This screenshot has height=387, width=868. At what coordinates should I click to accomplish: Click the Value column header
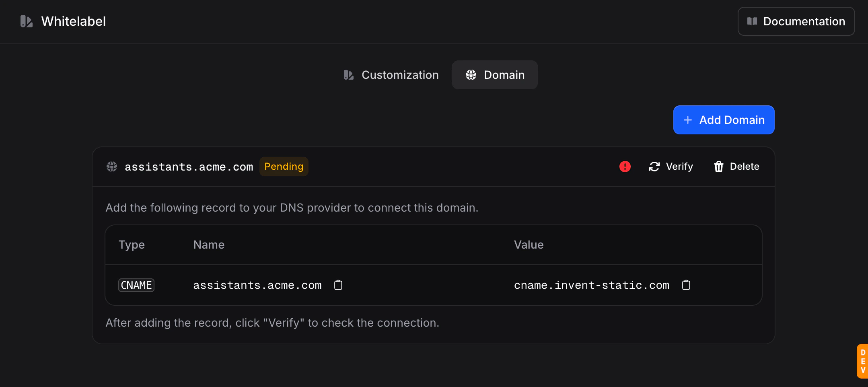529,245
